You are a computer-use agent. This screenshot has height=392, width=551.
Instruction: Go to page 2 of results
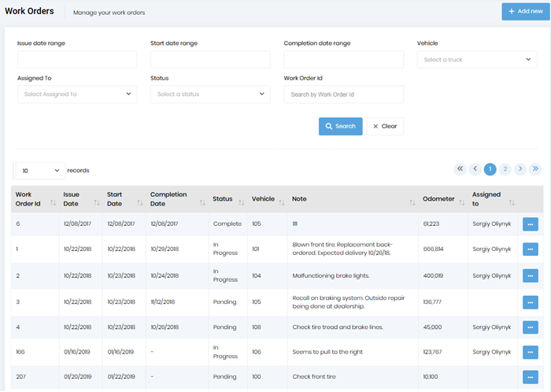pos(505,168)
